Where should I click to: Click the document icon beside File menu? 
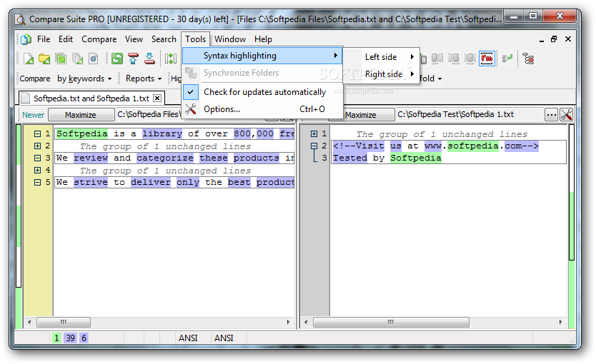click(26, 39)
